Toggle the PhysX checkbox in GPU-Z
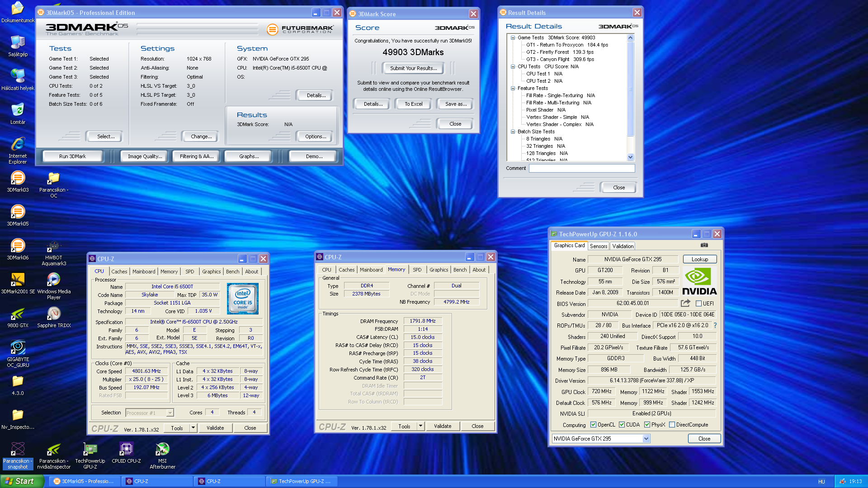868x488 pixels. (647, 425)
